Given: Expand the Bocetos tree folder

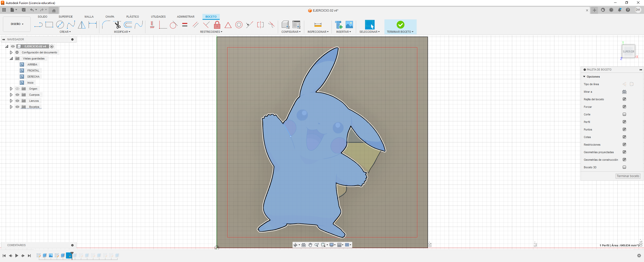Looking at the screenshot, I should (11, 107).
